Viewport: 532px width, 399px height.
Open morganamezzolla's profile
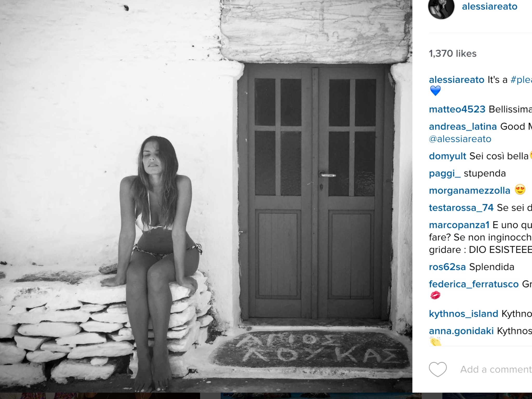click(469, 191)
